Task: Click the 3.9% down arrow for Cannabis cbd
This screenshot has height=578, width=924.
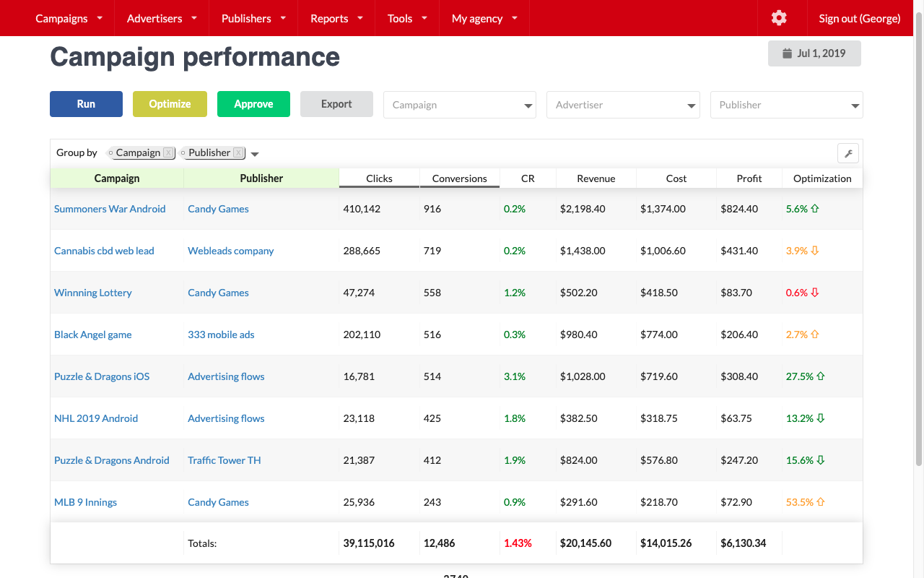Action: 815,251
